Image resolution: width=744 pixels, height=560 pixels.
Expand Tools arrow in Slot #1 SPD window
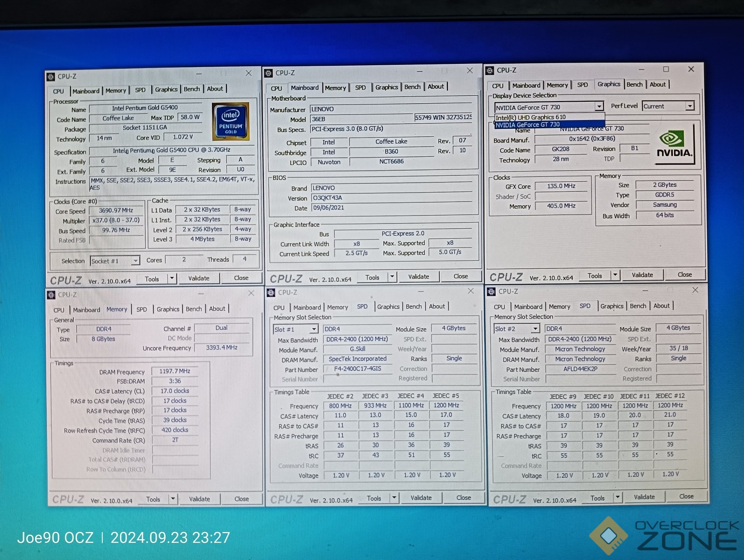tap(394, 498)
